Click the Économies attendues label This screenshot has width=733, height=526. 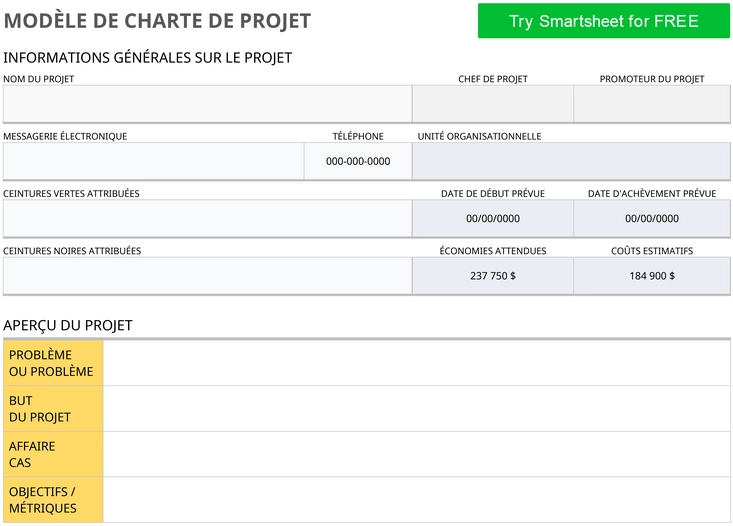(x=493, y=251)
